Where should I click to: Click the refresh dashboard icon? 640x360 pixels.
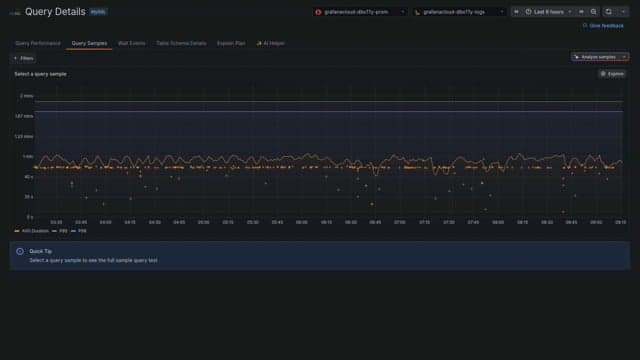609,12
